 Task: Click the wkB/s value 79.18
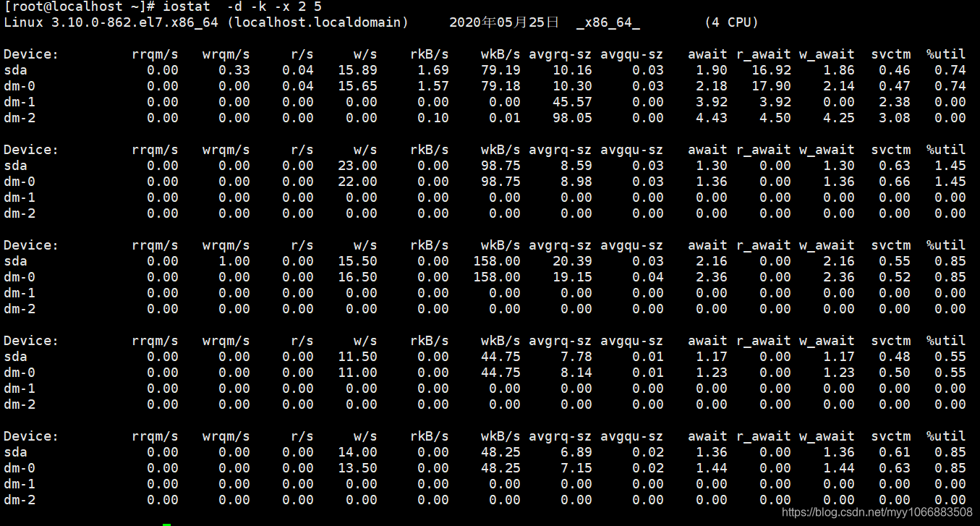500,86
